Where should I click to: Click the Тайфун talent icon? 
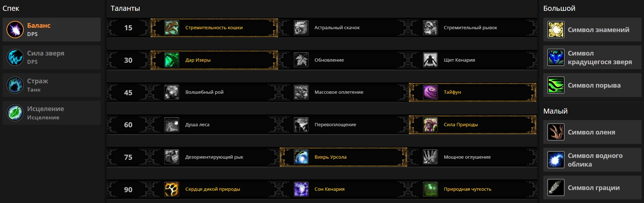(x=430, y=92)
